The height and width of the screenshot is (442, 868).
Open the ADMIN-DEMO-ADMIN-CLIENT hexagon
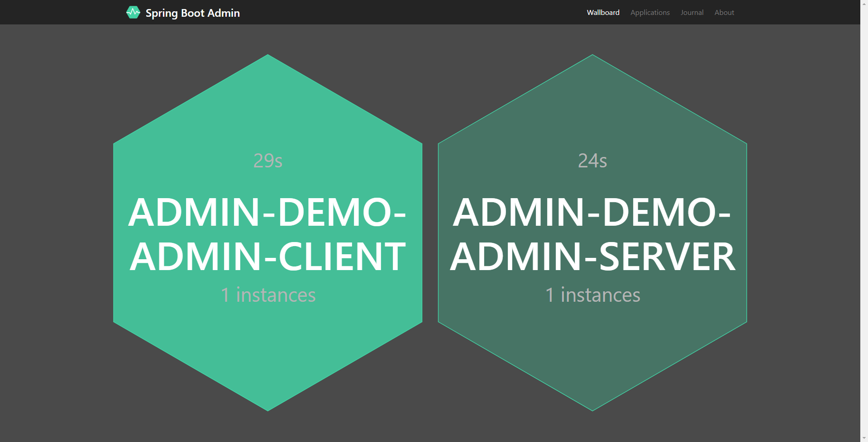268,233
